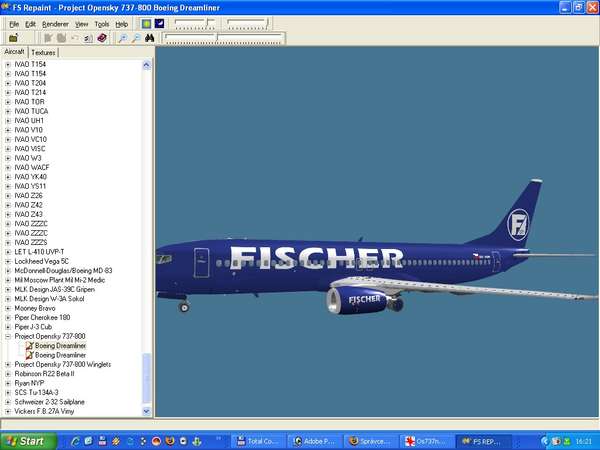Click the second magnifier zoom icon
The image size is (600, 450).
(136, 38)
